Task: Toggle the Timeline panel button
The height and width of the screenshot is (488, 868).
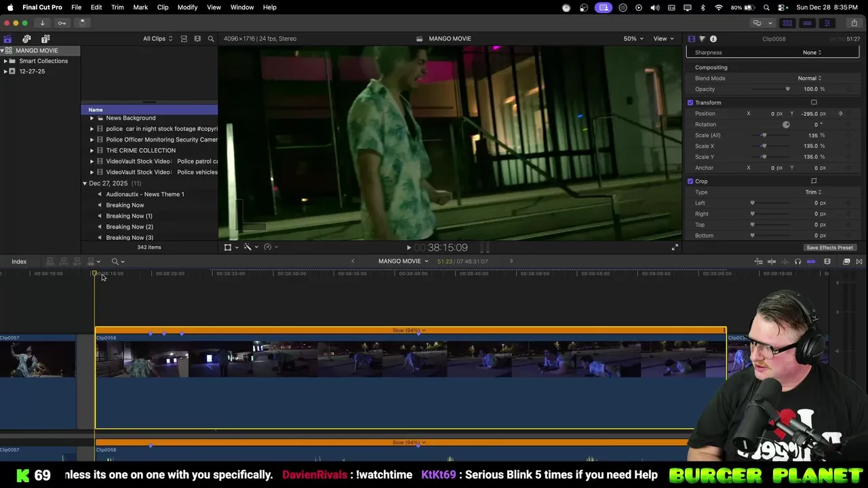Action: pyautogui.click(x=807, y=23)
